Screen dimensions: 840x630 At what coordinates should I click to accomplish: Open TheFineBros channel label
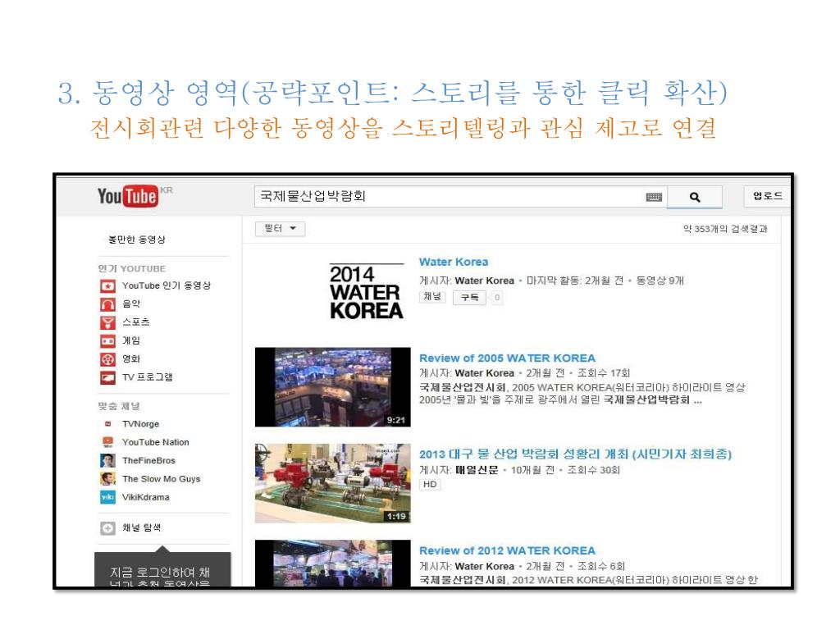pos(148,460)
